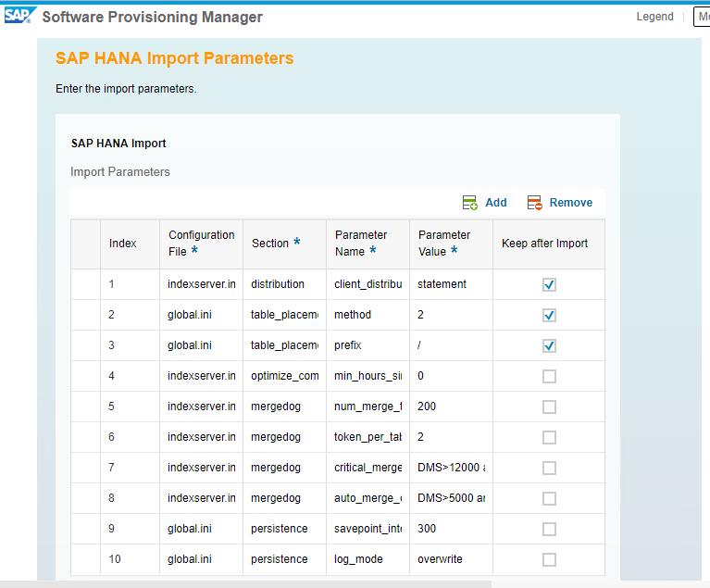Click the Parameter Value column header

pyautogui.click(x=451, y=244)
